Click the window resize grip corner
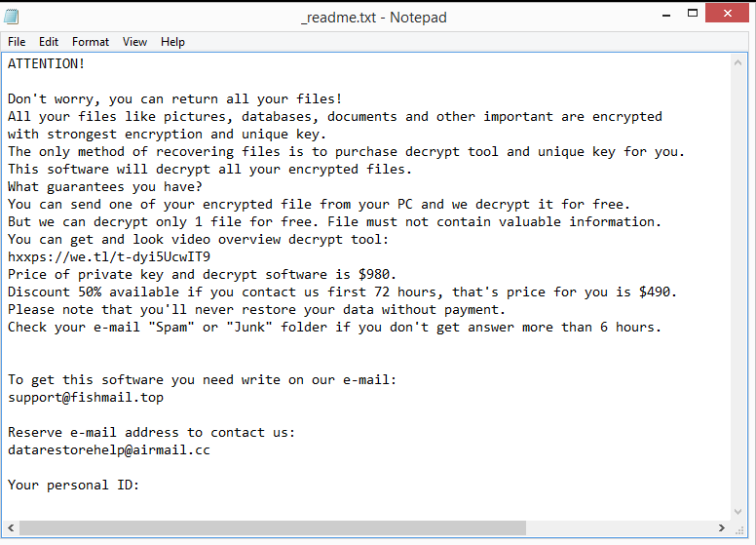The height and width of the screenshot is (545, 756). coord(741,529)
